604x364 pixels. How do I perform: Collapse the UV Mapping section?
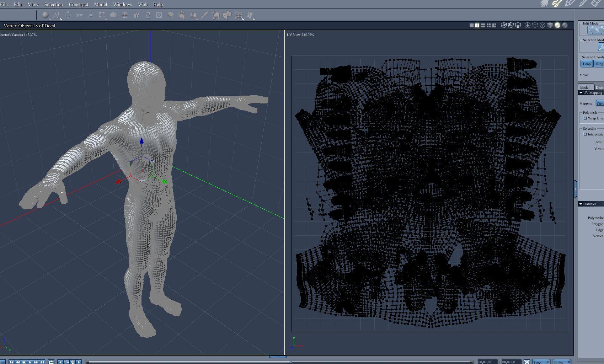pyautogui.click(x=581, y=93)
